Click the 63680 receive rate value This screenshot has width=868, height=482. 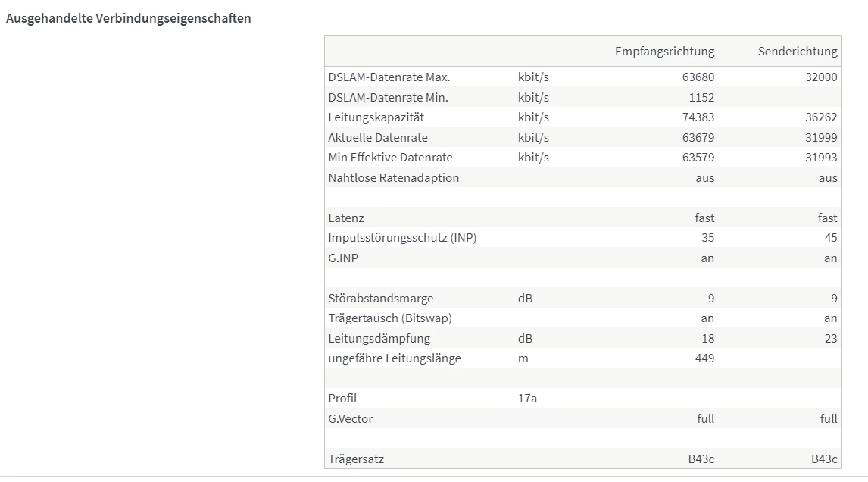point(698,77)
